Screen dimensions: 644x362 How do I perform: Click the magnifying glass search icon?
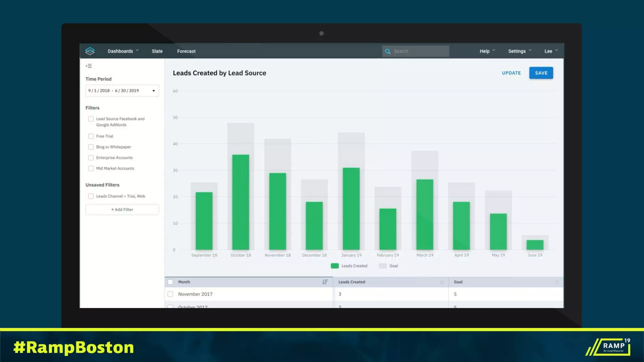click(x=388, y=51)
